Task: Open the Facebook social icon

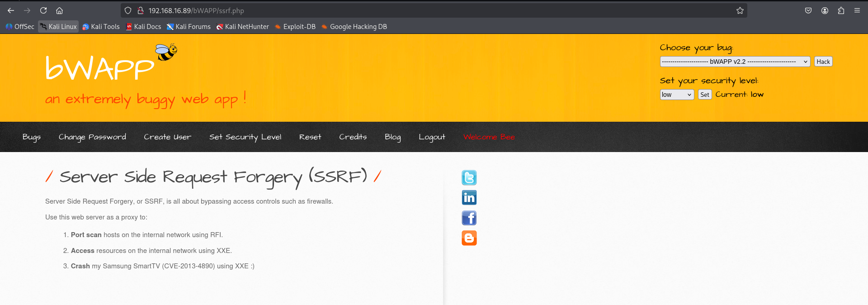Action: click(469, 218)
